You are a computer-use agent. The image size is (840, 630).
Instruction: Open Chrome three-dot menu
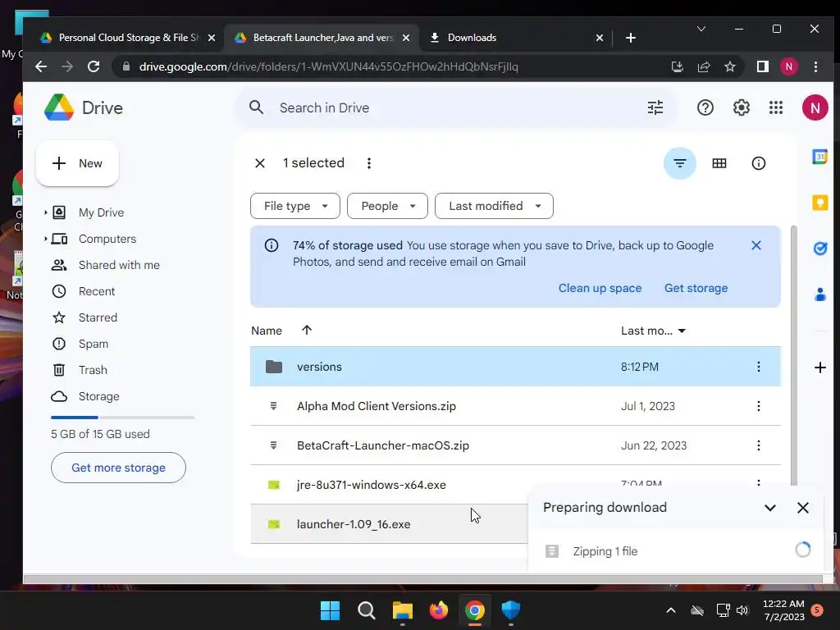pos(815,67)
